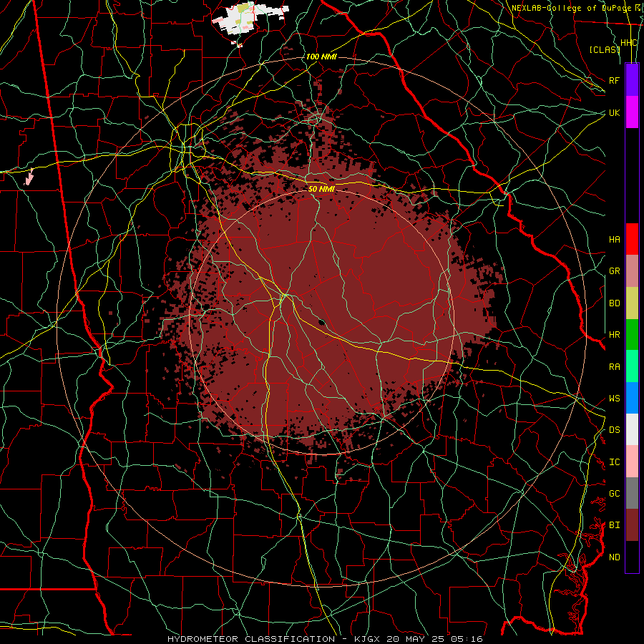The image size is (644, 644).
Task: Click the UK legend label
Action: pyautogui.click(x=614, y=112)
